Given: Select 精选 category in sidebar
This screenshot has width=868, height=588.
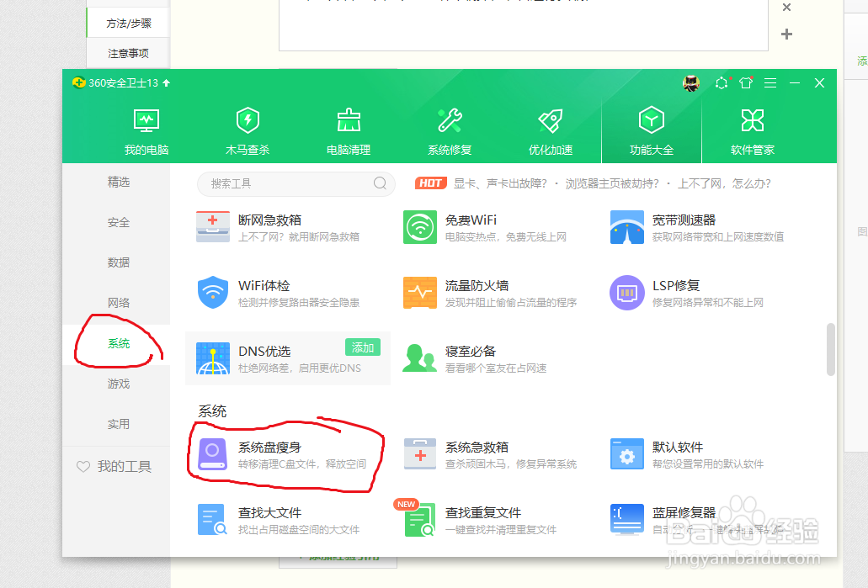Looking at the screenshot, I should pos(118,182).
